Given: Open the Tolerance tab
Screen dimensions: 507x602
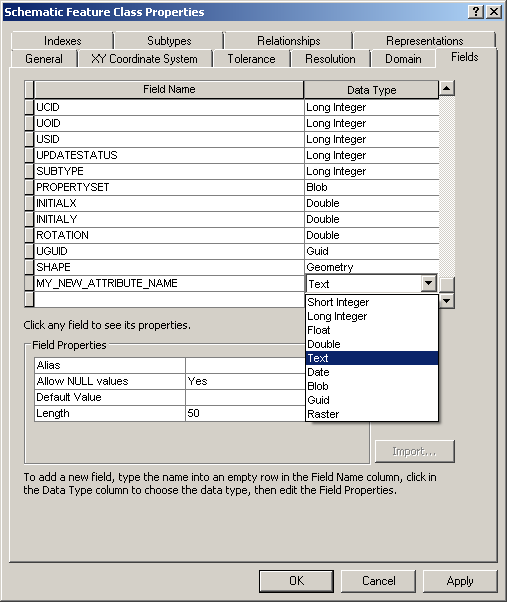Looking at the screenshot, I should tap(251, 59).
